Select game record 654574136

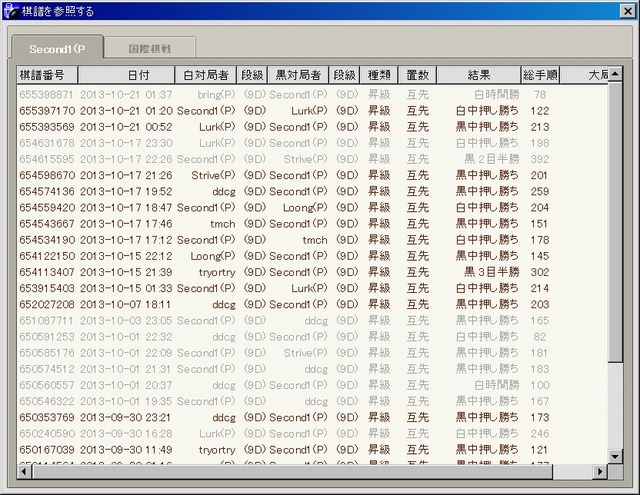312,191
